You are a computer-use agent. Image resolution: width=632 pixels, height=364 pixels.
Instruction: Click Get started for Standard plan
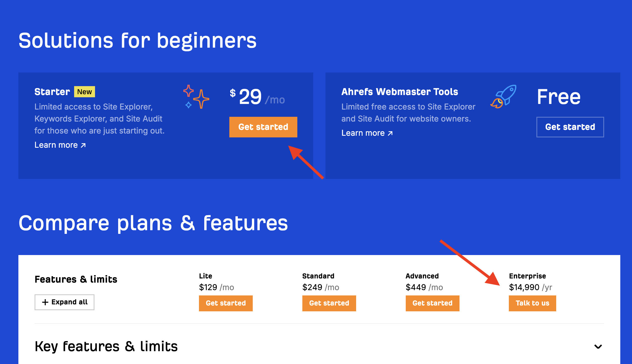329,303
